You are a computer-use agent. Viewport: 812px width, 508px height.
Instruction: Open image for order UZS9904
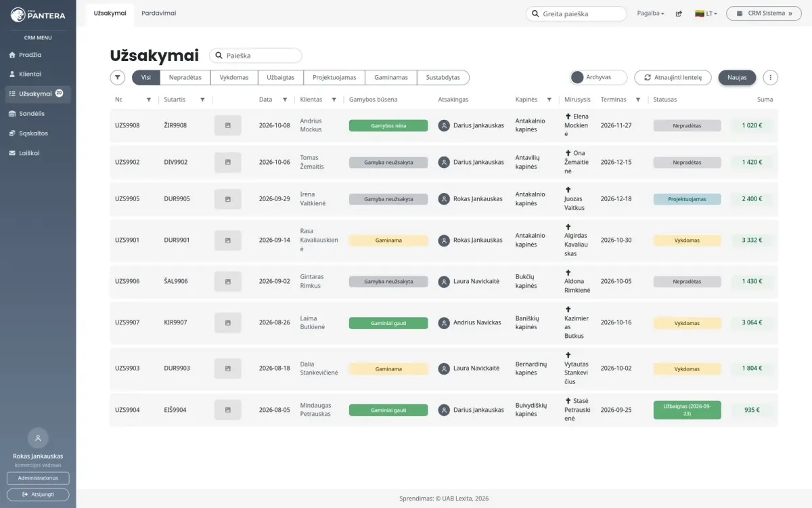(x=228, y=410)
